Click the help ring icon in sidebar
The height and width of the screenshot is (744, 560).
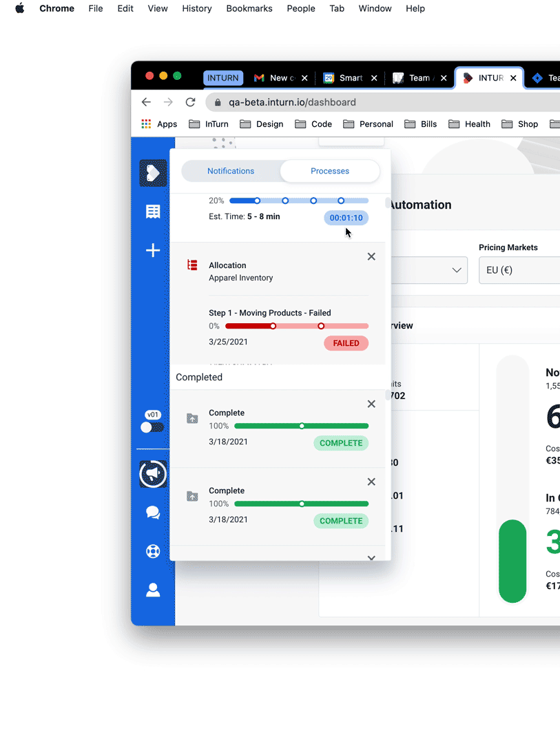pos(152,551)
